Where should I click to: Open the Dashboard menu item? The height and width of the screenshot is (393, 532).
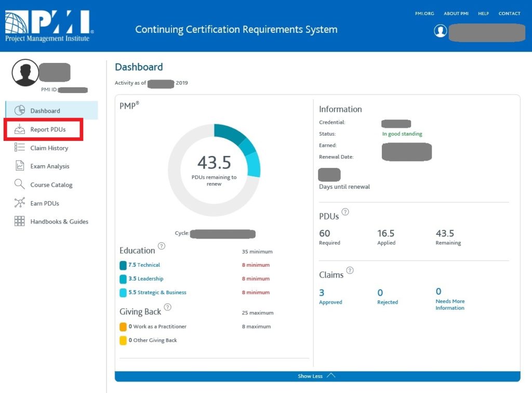(x=52, y=110)
